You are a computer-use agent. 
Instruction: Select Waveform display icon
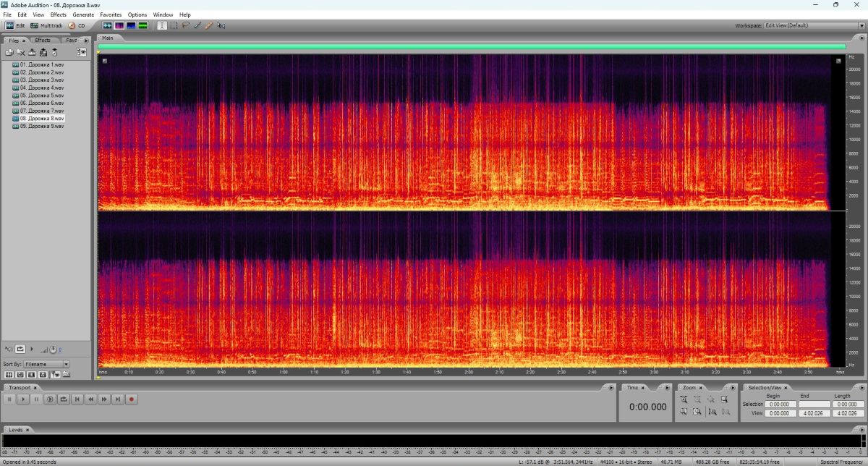point(107,25)
